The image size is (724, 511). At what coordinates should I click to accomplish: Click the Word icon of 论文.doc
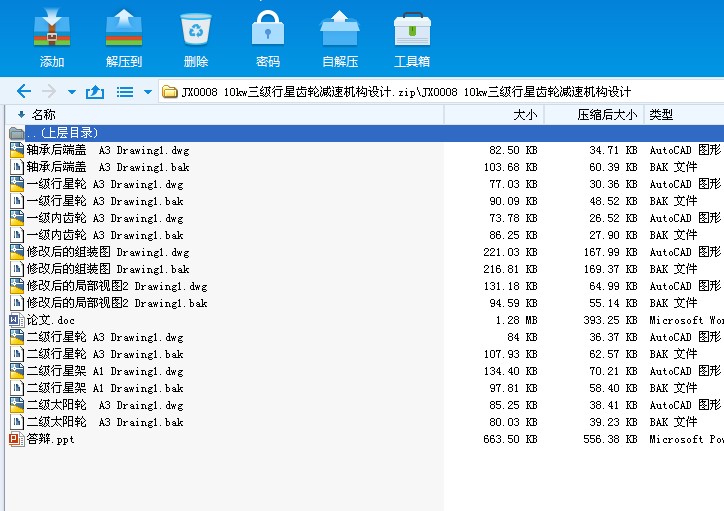17,320
